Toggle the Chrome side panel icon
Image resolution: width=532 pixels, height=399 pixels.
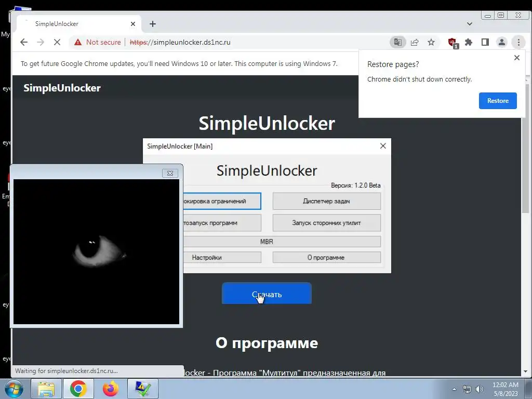(485, 42)
